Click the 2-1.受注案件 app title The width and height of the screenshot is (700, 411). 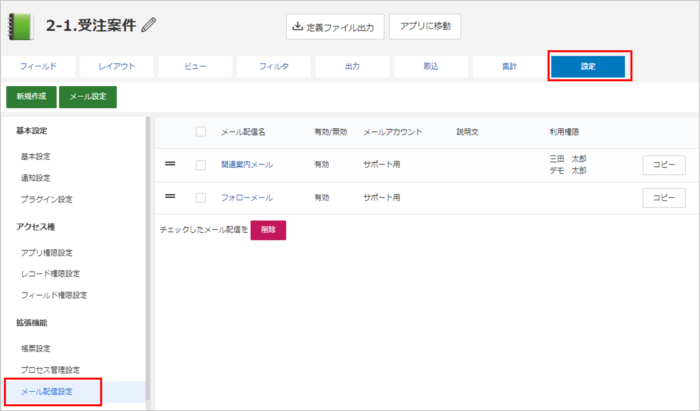[91, 25]
